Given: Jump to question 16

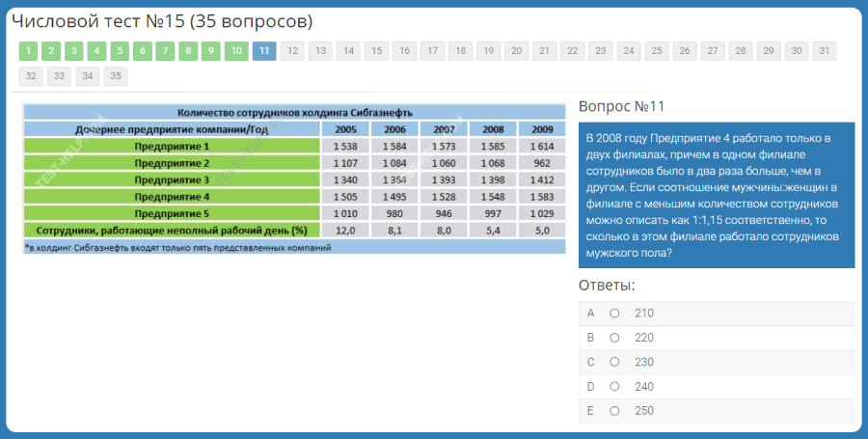Looking at the screenshot, I should click(405, 51).
